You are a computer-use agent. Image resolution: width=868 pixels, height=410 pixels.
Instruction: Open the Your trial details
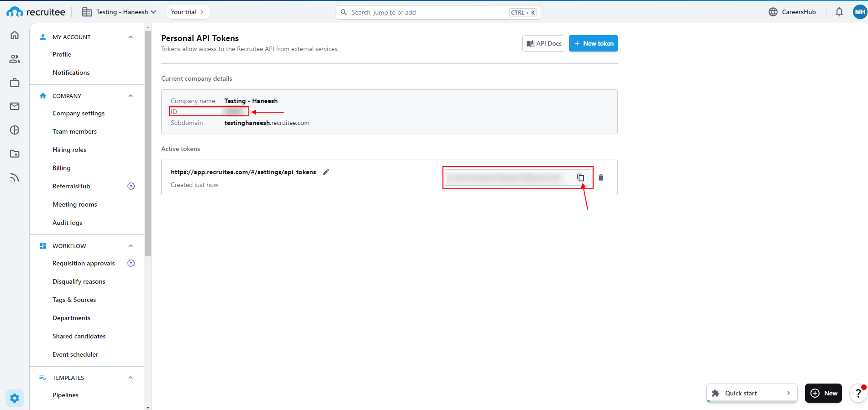tap(188, 12)
